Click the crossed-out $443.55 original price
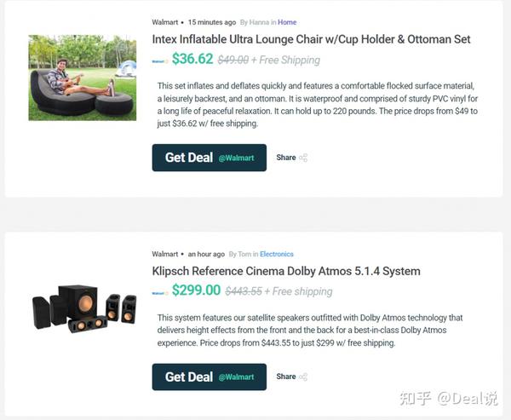 tap(243, 291)
